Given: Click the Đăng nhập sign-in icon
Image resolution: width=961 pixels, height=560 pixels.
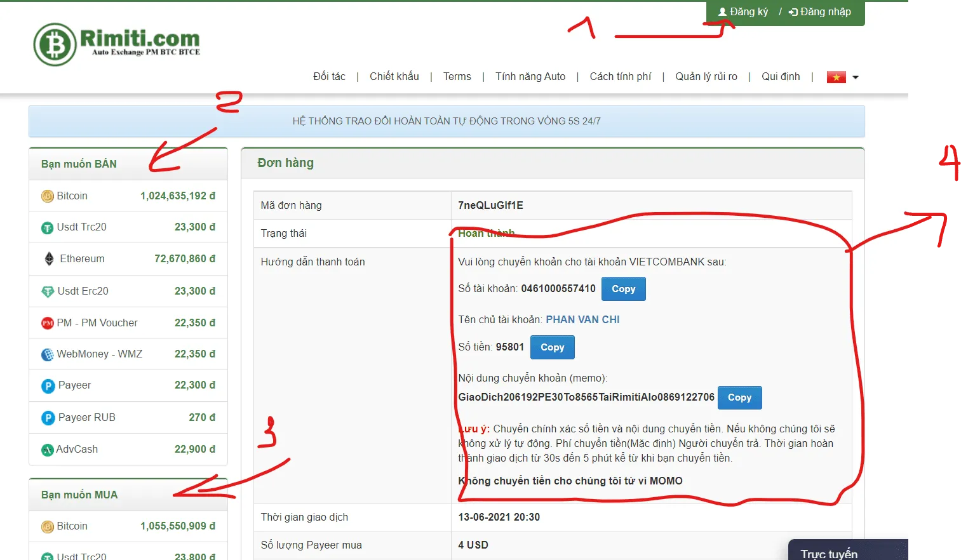Looking at the screenshot, I should (x=793, y=12).
